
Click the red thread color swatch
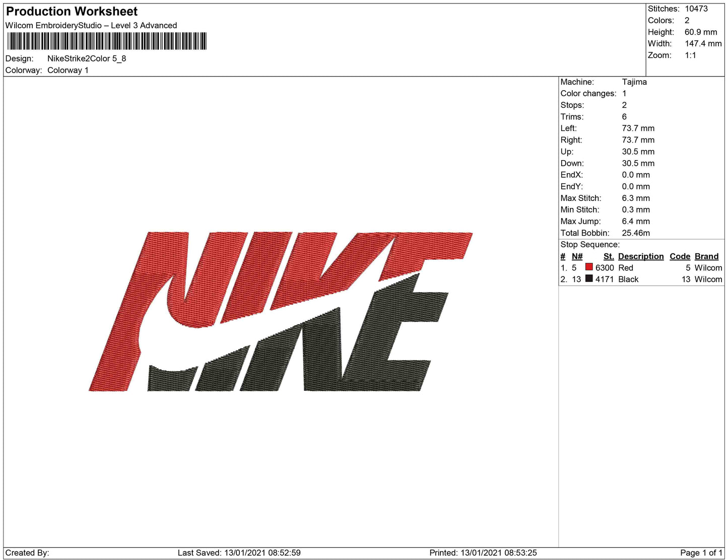(x=588, y=267)
